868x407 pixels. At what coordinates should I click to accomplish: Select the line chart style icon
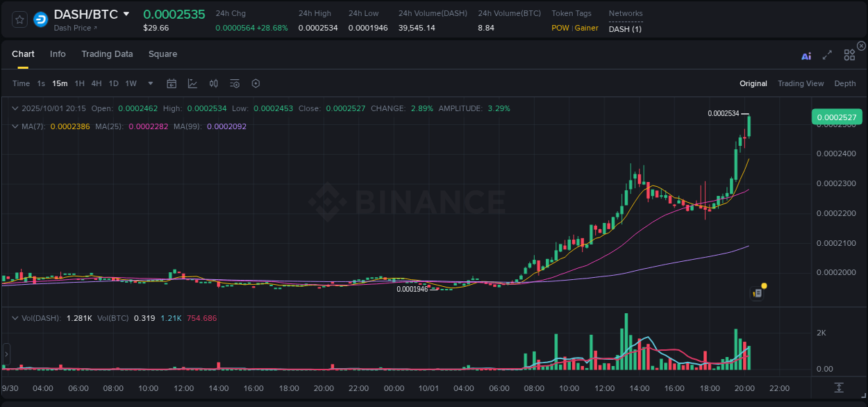point(191,83)
